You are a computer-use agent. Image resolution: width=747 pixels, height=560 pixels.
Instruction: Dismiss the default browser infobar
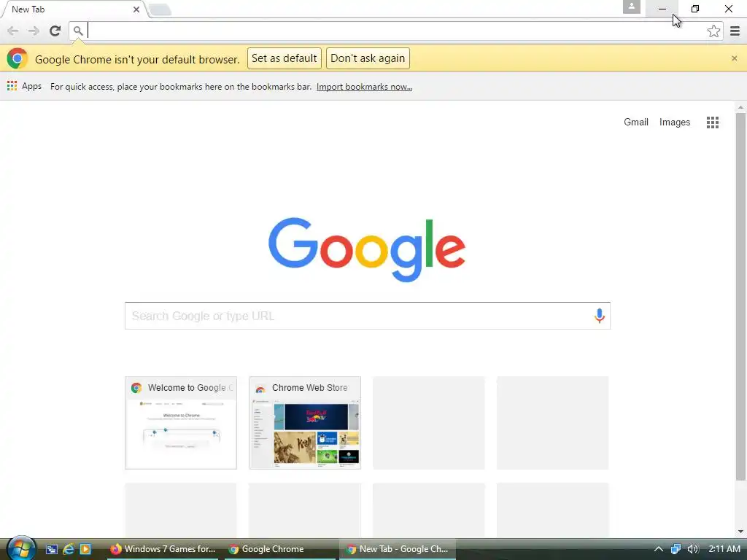pyautogui.click(x=734, y=58)
